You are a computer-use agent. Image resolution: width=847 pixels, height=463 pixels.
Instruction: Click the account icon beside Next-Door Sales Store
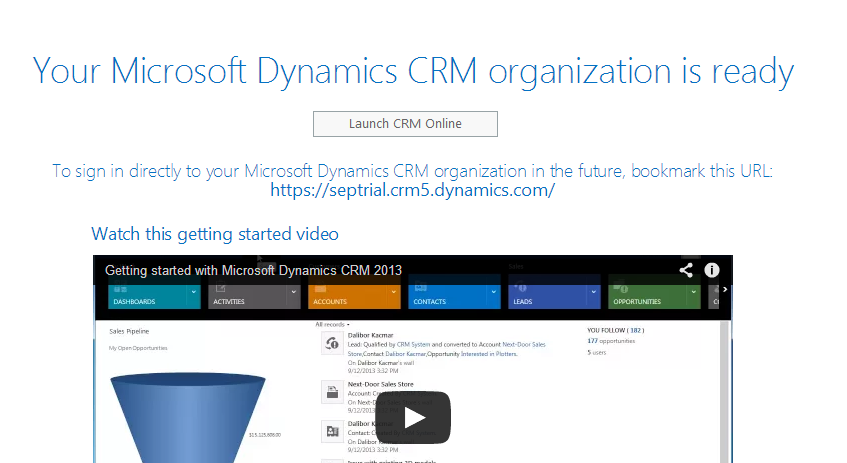click(332, 392)
